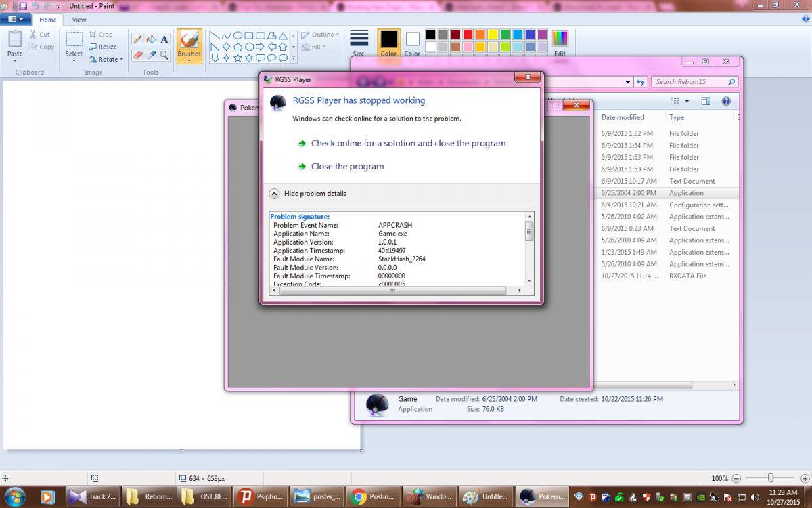The height and width of the screenshot is (508, 812).
Task: Select the Magnifier tool
Action: click(x=164, y=55)
